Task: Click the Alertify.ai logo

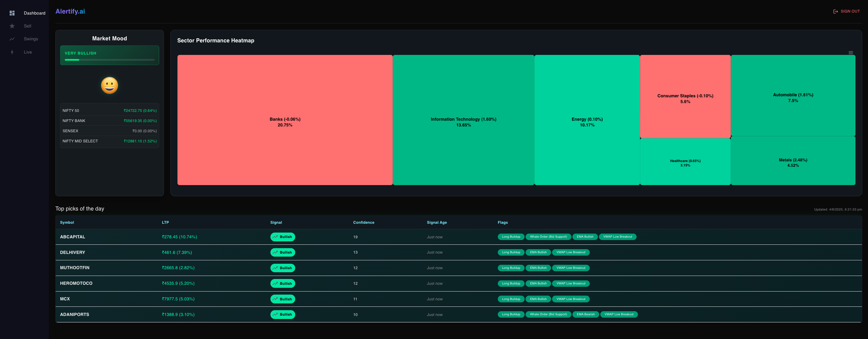Action: click(x=70, y=11)
